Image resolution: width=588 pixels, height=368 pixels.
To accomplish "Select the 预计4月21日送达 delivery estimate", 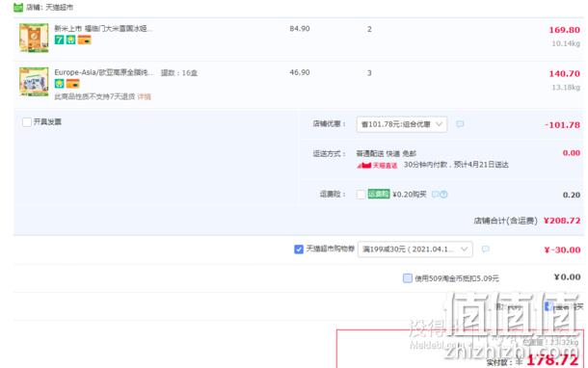I will (481, 165).
